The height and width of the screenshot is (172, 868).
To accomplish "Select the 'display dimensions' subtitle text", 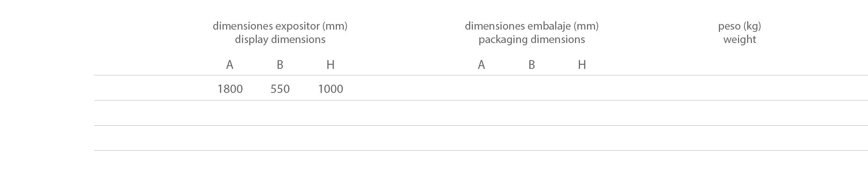I will [280, 40].
